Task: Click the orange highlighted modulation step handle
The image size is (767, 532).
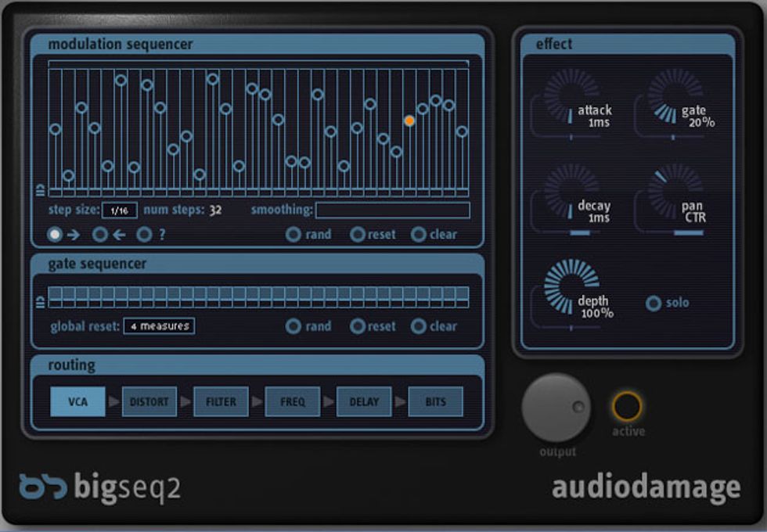Action: [x=409, y=120]
